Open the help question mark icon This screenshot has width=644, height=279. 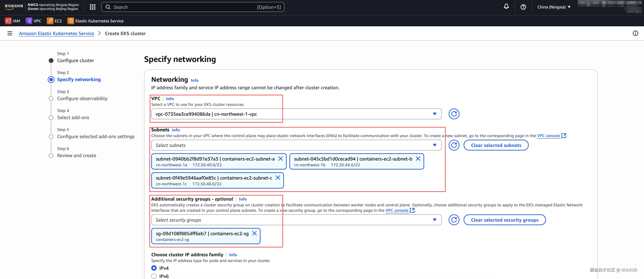[523, 7]
